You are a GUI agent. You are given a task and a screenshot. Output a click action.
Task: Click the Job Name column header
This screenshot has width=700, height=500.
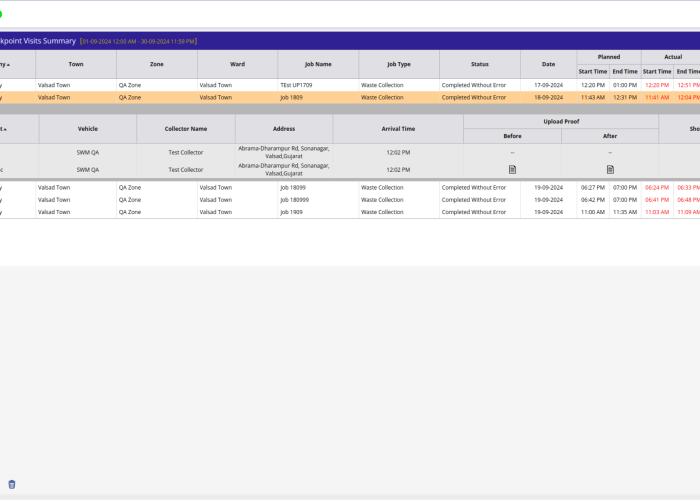tap(318, 64)
